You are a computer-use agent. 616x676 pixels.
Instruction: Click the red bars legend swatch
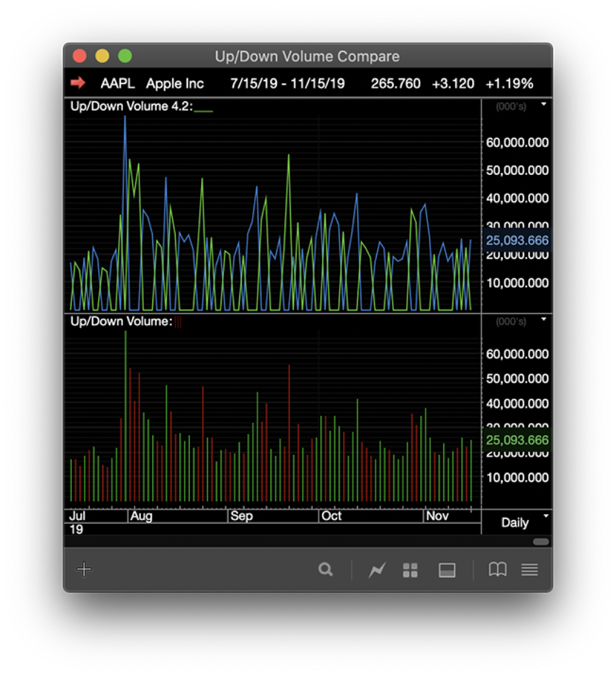coord(178,322)
